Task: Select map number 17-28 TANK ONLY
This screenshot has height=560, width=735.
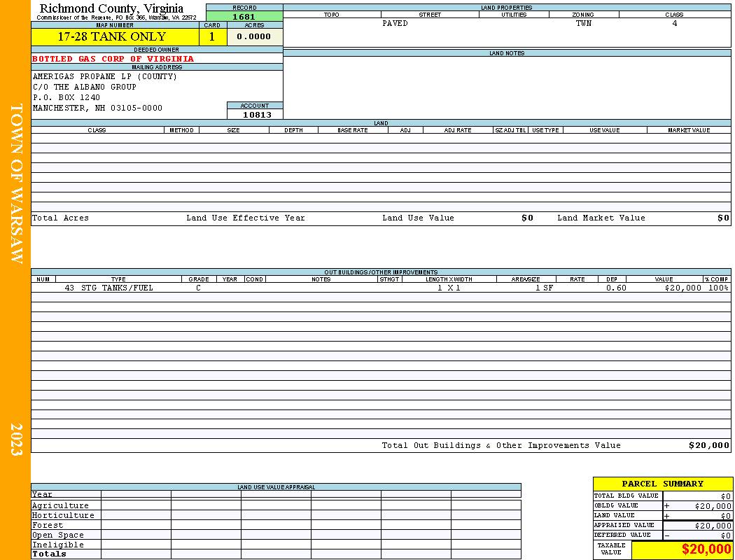Action: [x=112, y=36]
